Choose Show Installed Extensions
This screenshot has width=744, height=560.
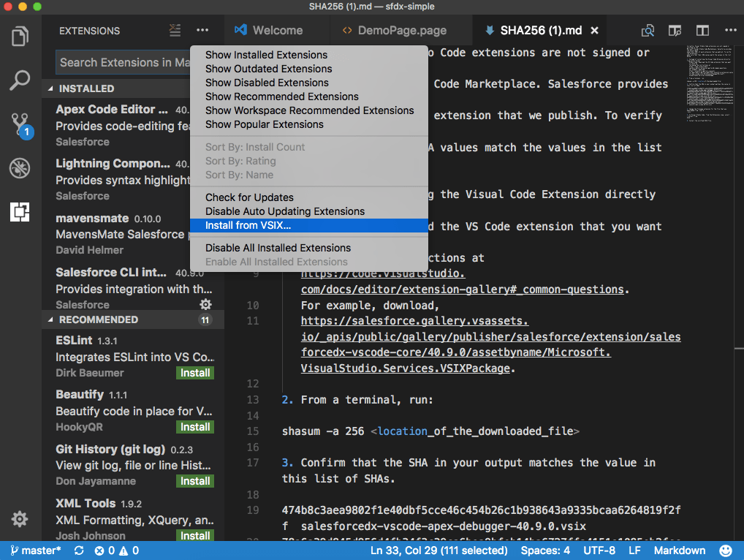coord(309,55)
